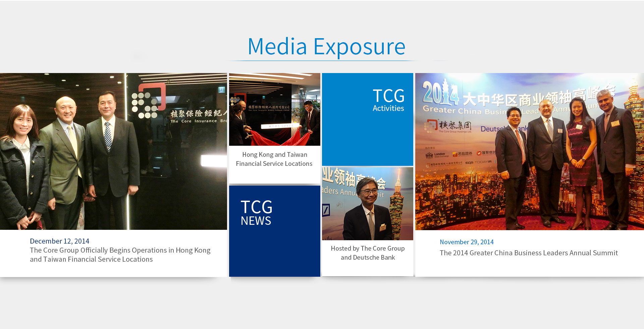Select the TCG NEWS dark blue tile

(275, 231)
